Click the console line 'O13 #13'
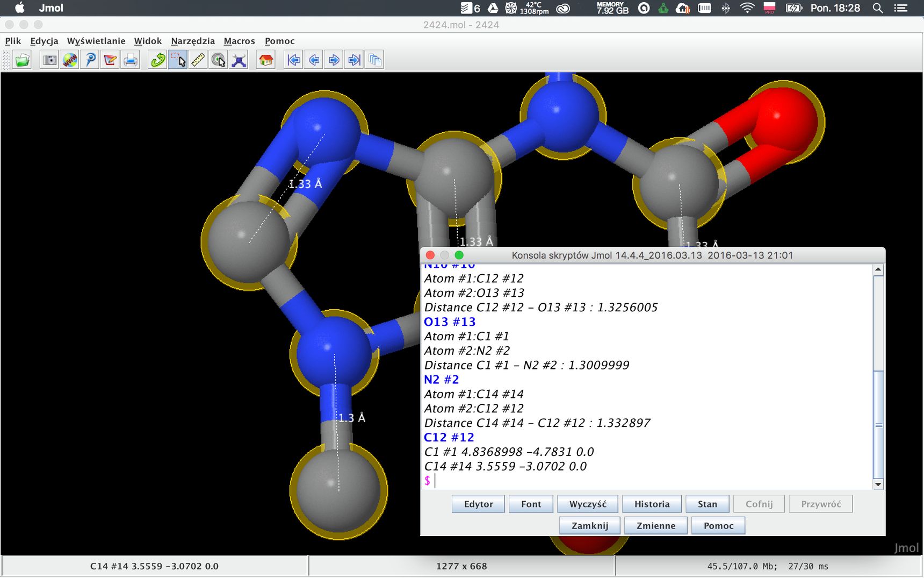 pyautogui.click(x=450, y=322)
